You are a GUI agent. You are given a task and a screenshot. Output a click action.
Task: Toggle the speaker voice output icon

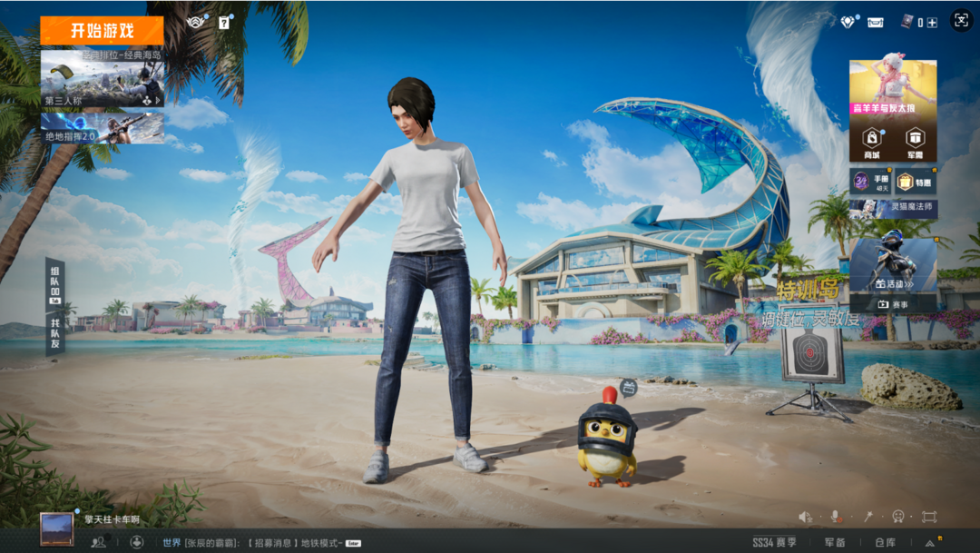coord(806,517)
